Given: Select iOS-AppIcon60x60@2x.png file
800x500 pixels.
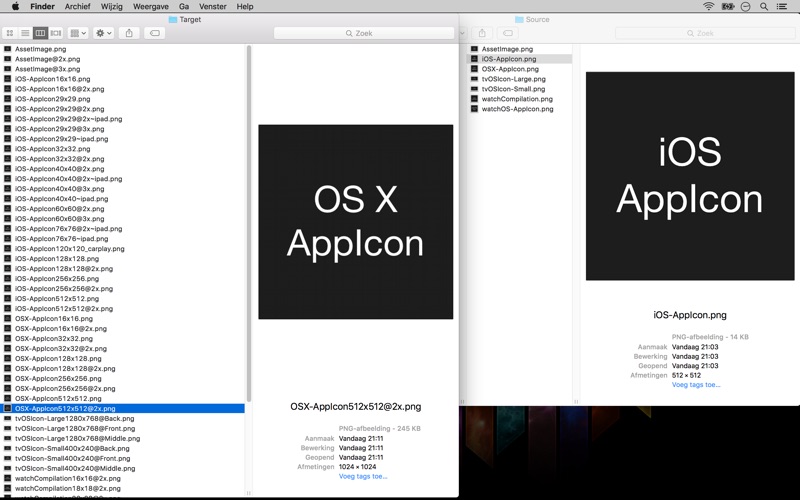Looking at the screenshot, I should tap(123, 209).
